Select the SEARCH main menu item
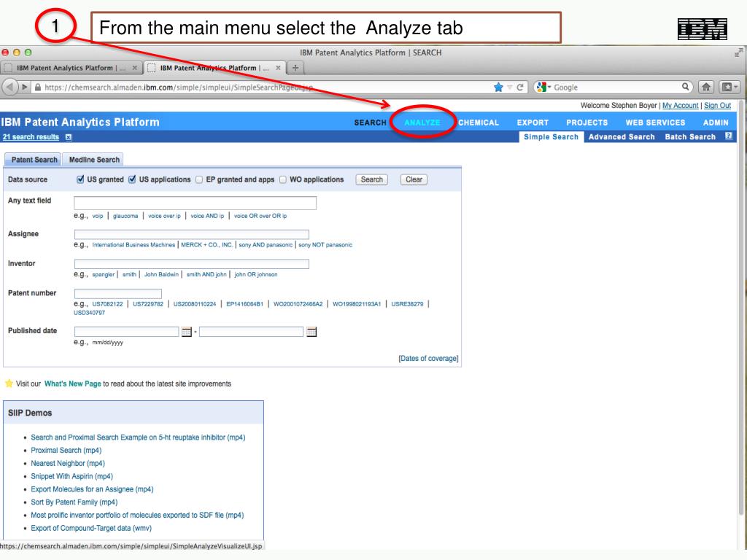Screen dimensions: 747x560 370,122
